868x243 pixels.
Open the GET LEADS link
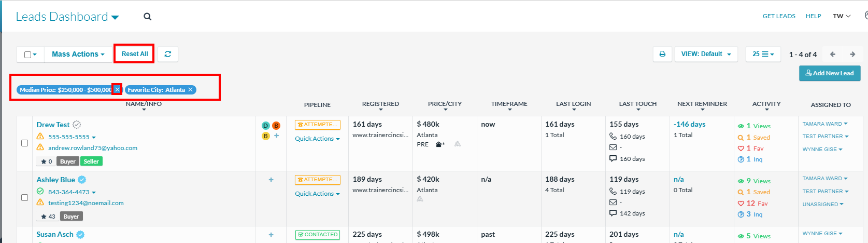(x=779, y=16)
